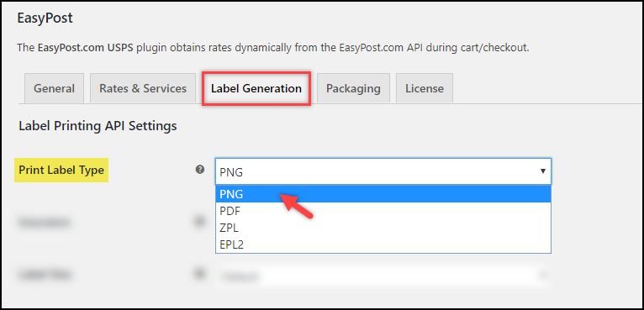This screenshot has width=644, height=310.
Task: Click the blurred help icon beside the lowest dropdown
Action: [x=200, y=275]
